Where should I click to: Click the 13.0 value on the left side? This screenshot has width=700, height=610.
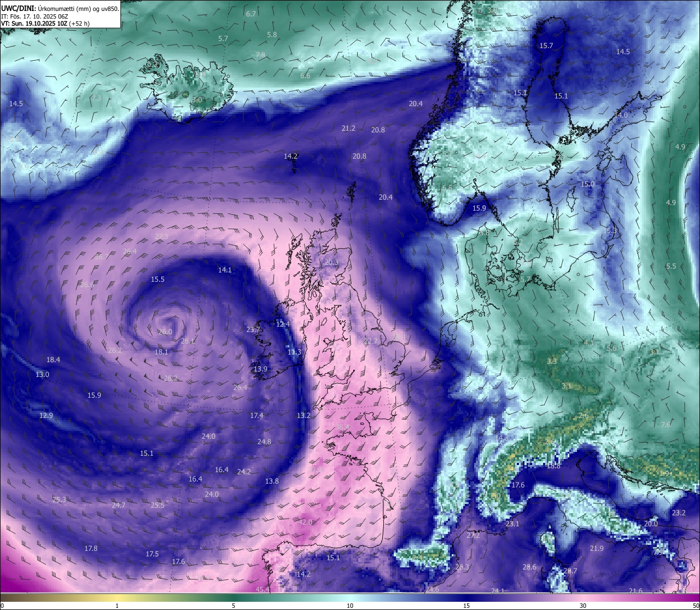(x=42, y=375)
